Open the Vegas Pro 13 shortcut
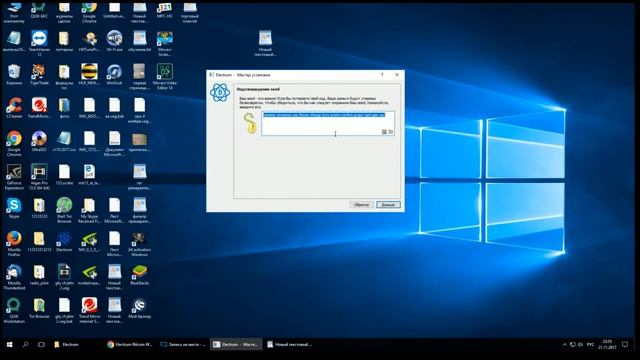The height and width of the screenshot is (360, 640). [39, 177]
